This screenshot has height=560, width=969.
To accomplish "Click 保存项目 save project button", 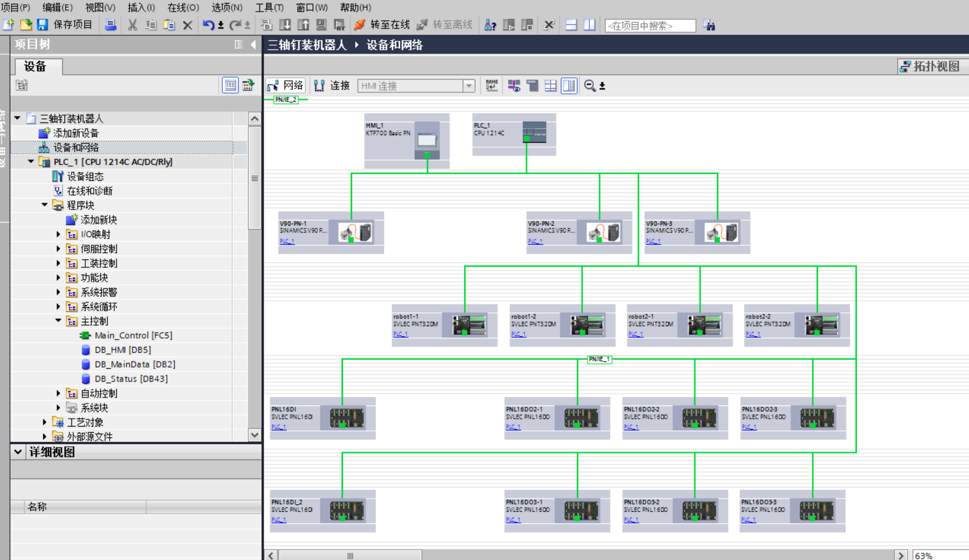I will pyautogui.click(x=65, y=25).
